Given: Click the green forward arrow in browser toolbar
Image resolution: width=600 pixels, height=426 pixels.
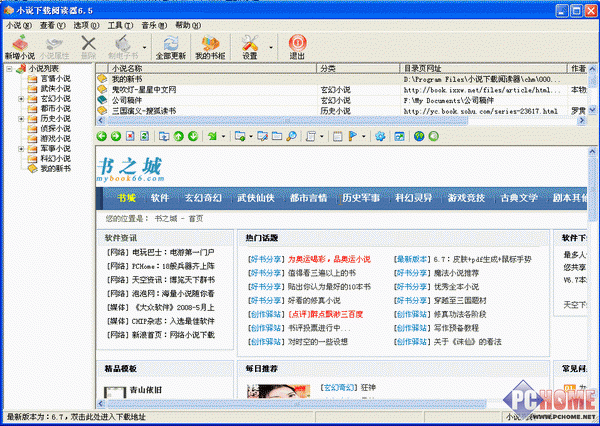Looking at the screenshot, I should tap(116, 136).
